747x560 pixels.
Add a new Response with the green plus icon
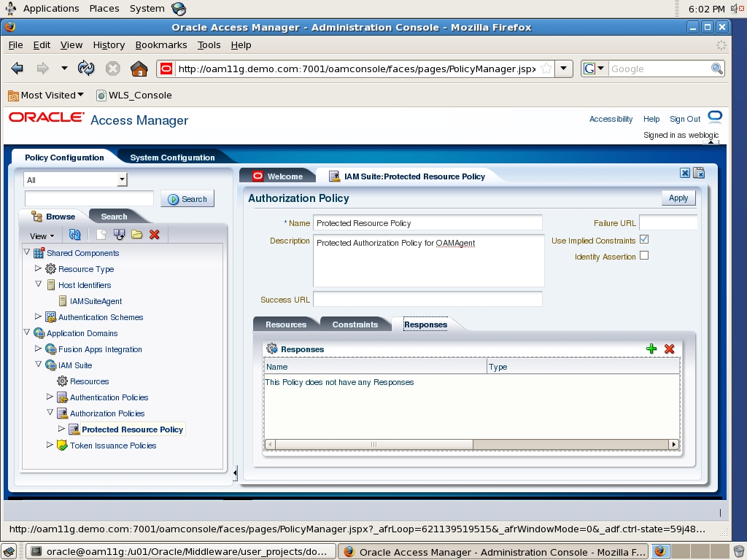(x=651, y=349)
